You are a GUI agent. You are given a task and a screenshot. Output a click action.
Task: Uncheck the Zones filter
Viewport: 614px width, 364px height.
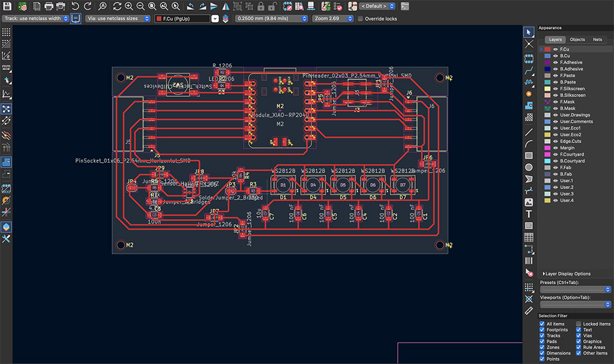(x=542, y=347)
